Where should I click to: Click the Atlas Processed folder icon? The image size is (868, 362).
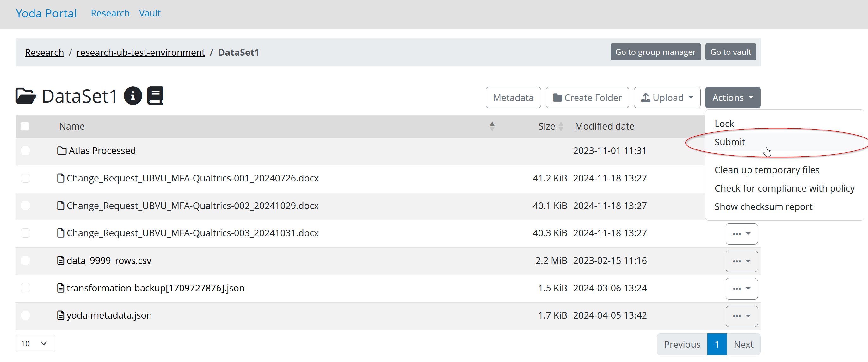[x=62, y=150]
